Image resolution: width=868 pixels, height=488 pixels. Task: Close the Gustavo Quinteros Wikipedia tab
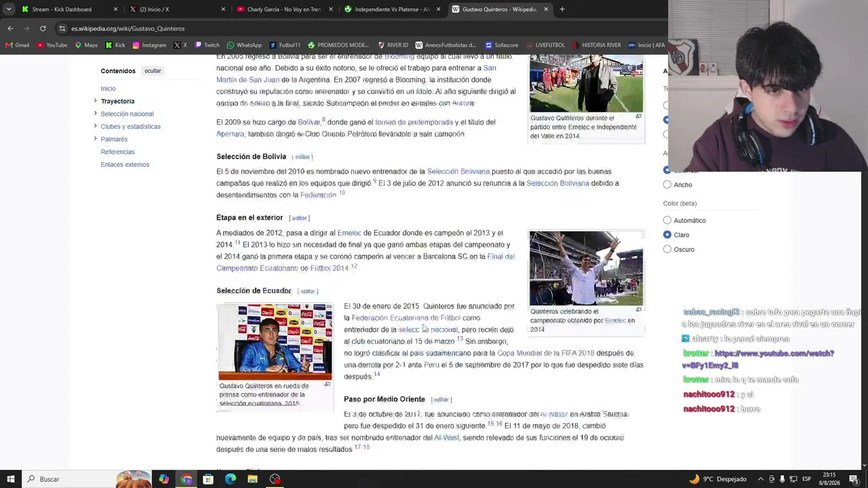pyautogui.click(x=546, y=9)
